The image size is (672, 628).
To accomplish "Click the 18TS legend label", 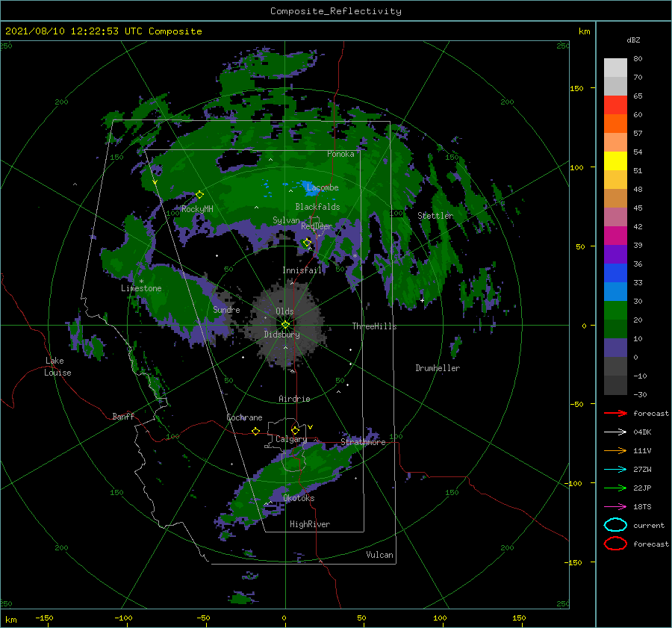I will 642,506.
